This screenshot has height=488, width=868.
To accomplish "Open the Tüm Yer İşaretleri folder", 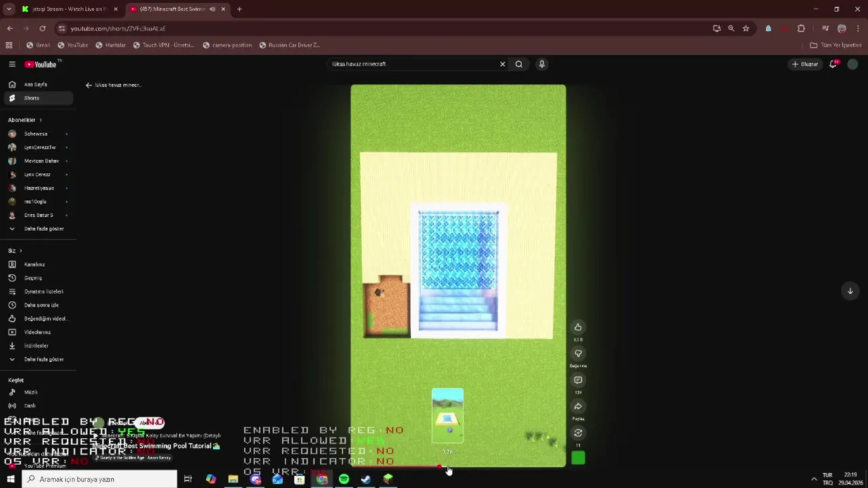I will 835,45.
